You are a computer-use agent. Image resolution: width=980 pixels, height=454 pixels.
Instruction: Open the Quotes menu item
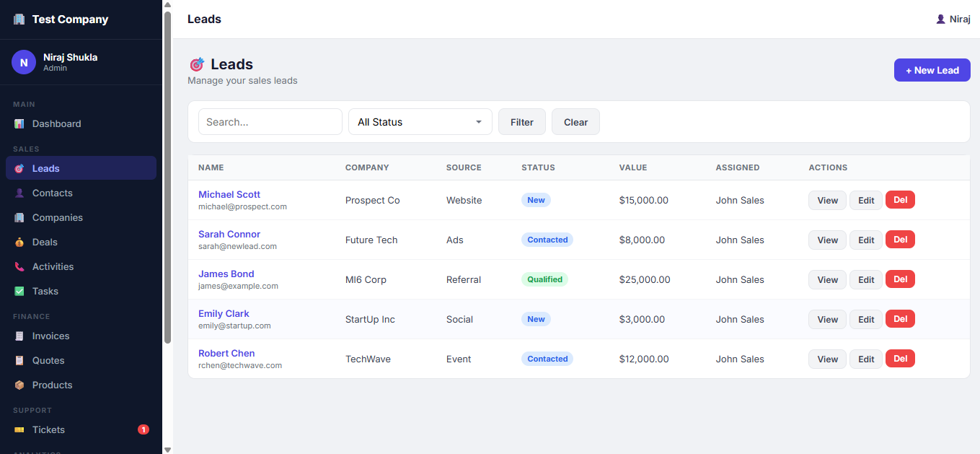48,360
